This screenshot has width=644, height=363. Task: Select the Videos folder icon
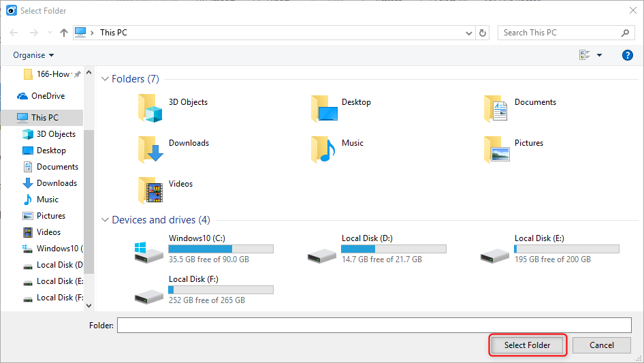click(x=150, y=190)
